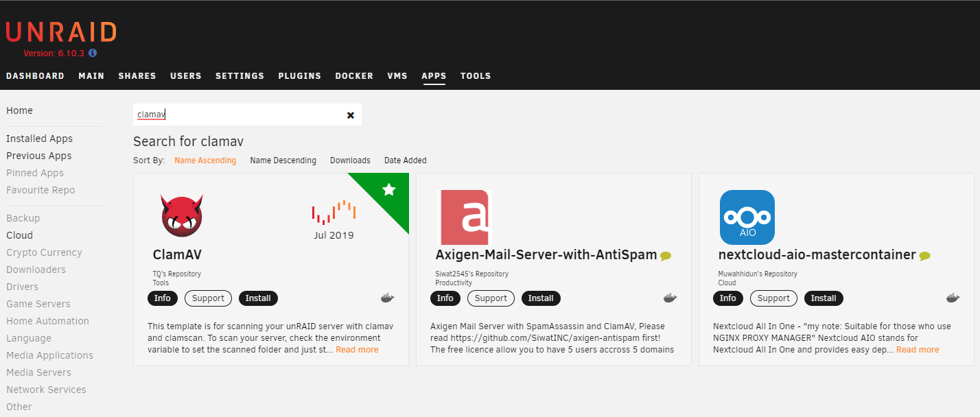Image resolution: width=980 pixels, height=417 pixels.
Task: Switch to the Users tab
Action: click(x=186, y=76)
